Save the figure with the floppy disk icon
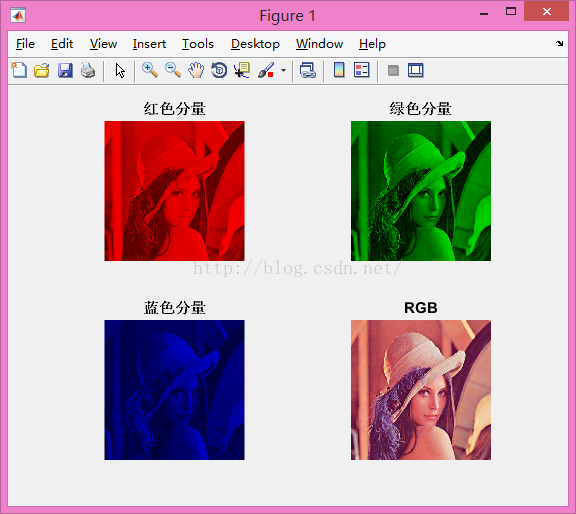Screen dimensions: 576x514 pyautogui.click(x=65, y=70)
